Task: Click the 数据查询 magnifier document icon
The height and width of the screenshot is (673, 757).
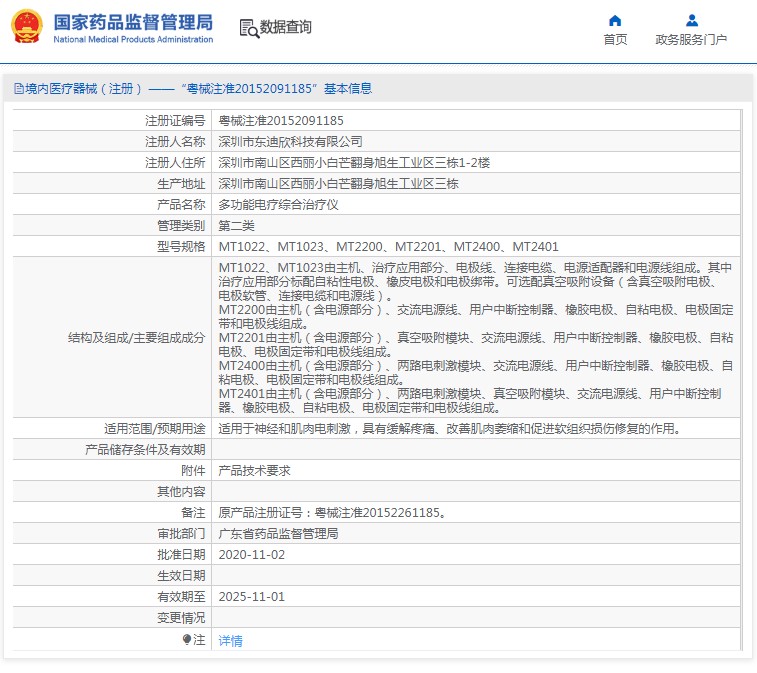Action: coord(248,28)
